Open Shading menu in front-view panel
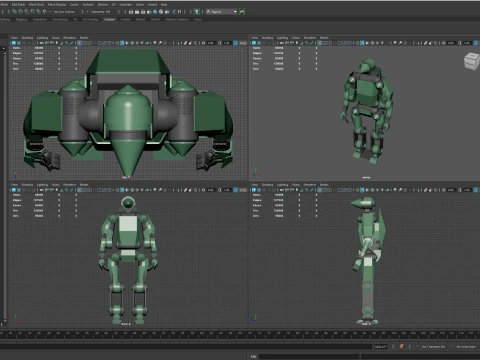The image size is (480, 360). (27, 185)
